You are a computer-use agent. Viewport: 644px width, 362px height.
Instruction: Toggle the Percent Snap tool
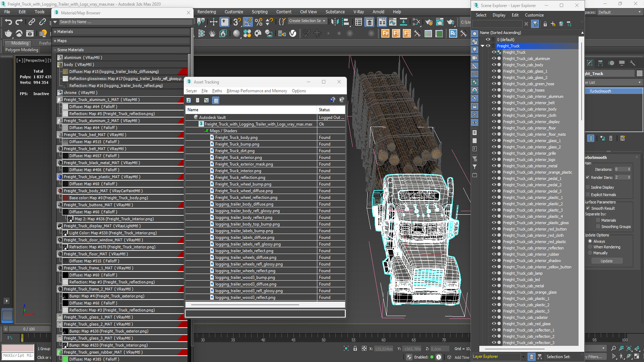259,22
